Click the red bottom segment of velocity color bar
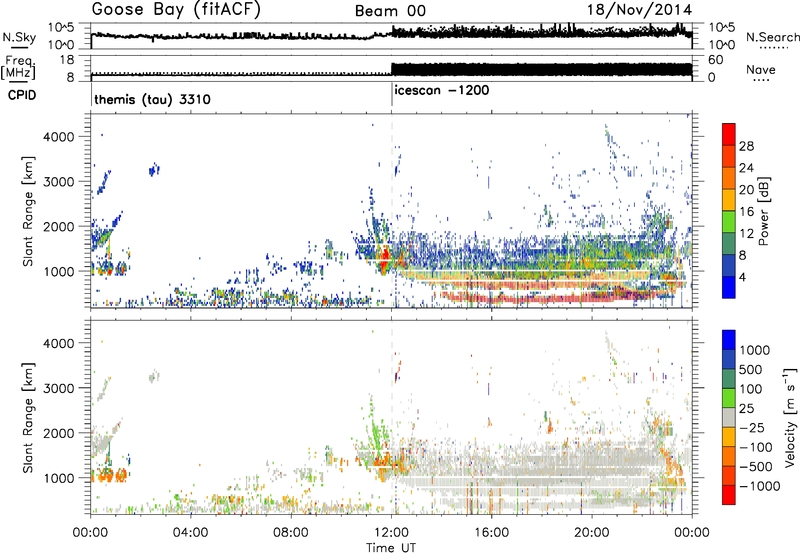Screen dimensions: 800x554 [729, 495]
